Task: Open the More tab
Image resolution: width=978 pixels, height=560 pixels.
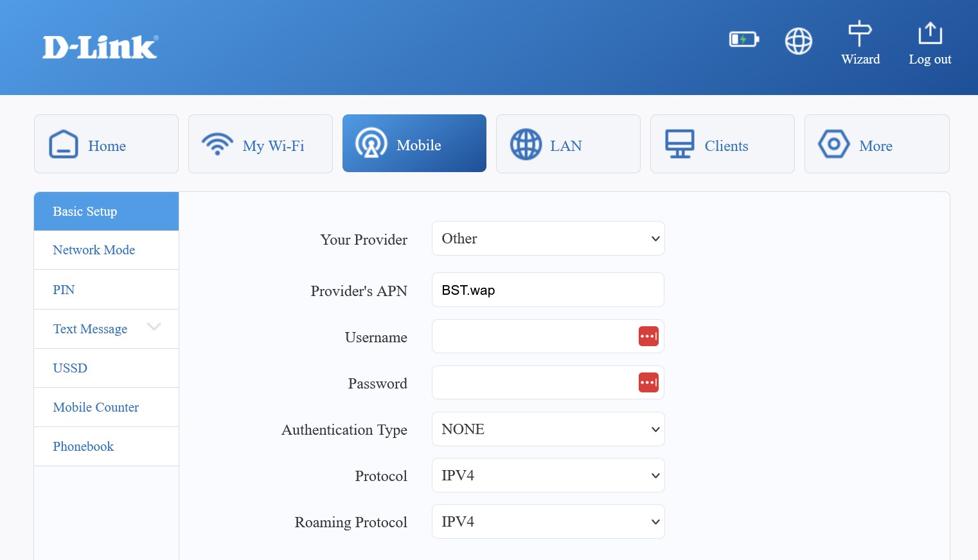Action: 876,144
